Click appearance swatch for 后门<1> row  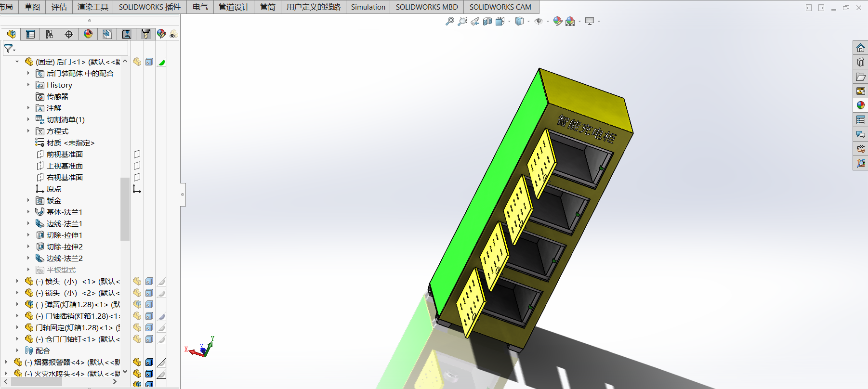pyautogui.click(x=161, y=62)
